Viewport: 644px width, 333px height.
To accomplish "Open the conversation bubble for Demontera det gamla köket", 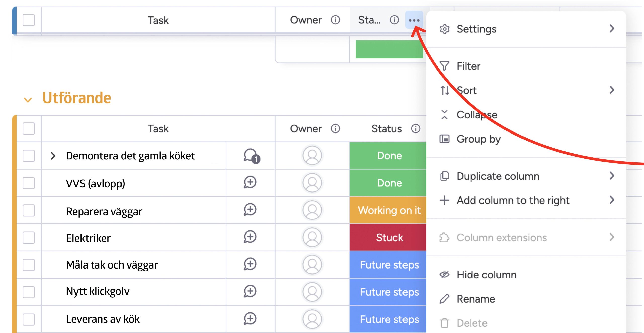I will [251, 156].
